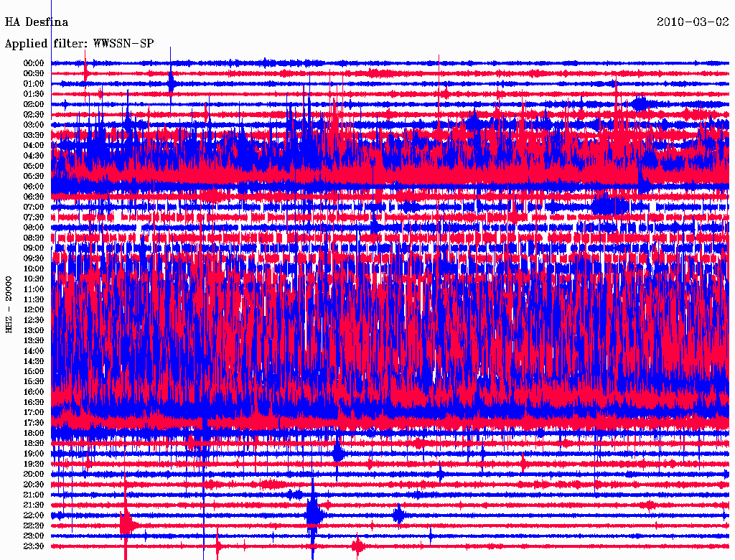Select the 12:00 time label

pyautogui.click(x=34, y=309)
